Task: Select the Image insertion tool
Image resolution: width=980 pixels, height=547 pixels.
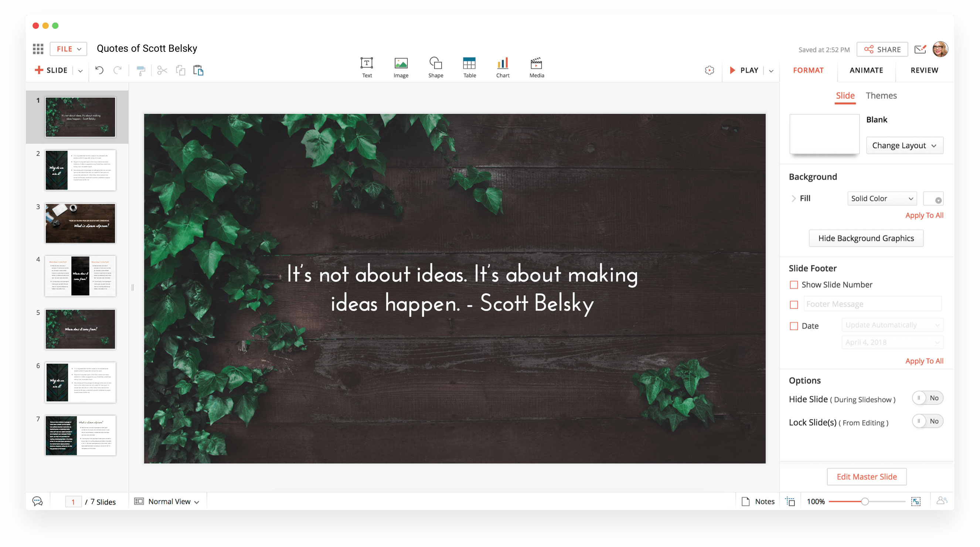Action: 401,66
